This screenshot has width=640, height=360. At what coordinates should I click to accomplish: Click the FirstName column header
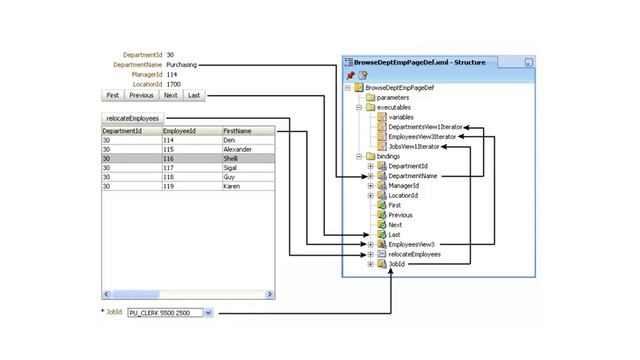(x=248, y=131)
